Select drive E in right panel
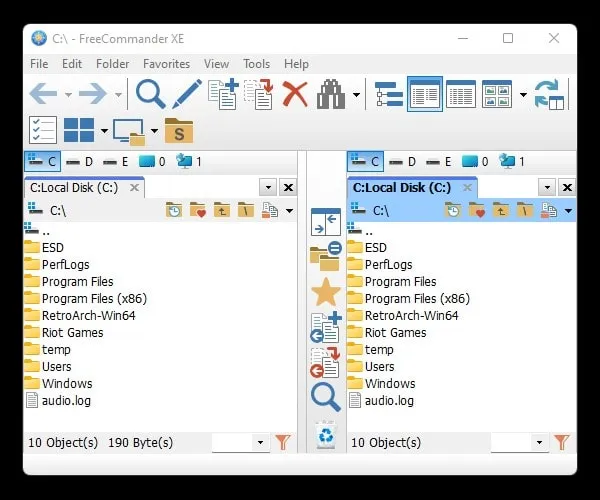Screen dimensions: 600x500 click(439, 162)
